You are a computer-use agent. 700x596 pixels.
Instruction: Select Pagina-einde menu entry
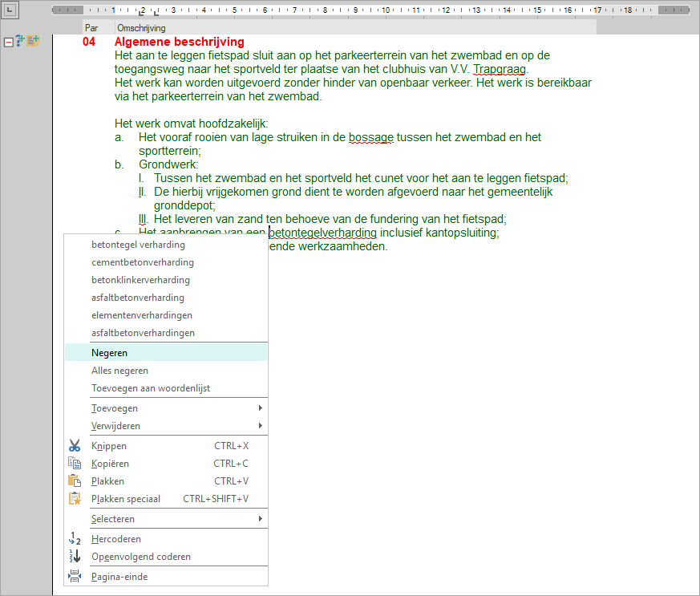[166, 577]
